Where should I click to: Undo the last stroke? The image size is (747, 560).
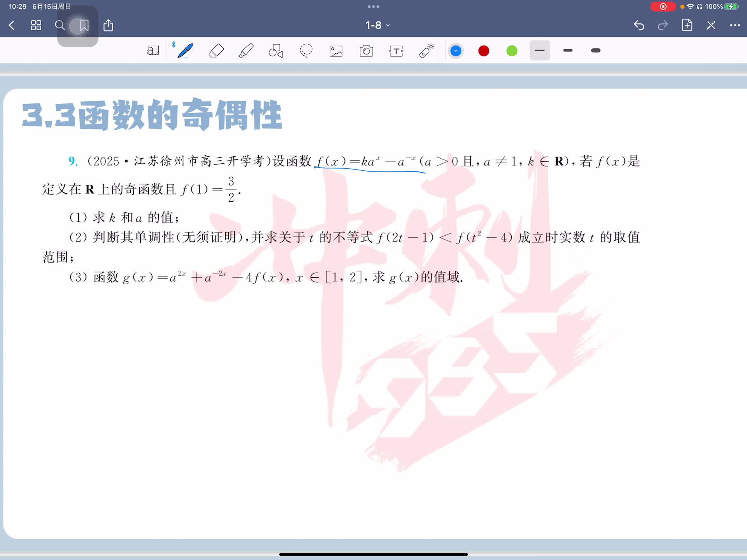tap(639, 26)
